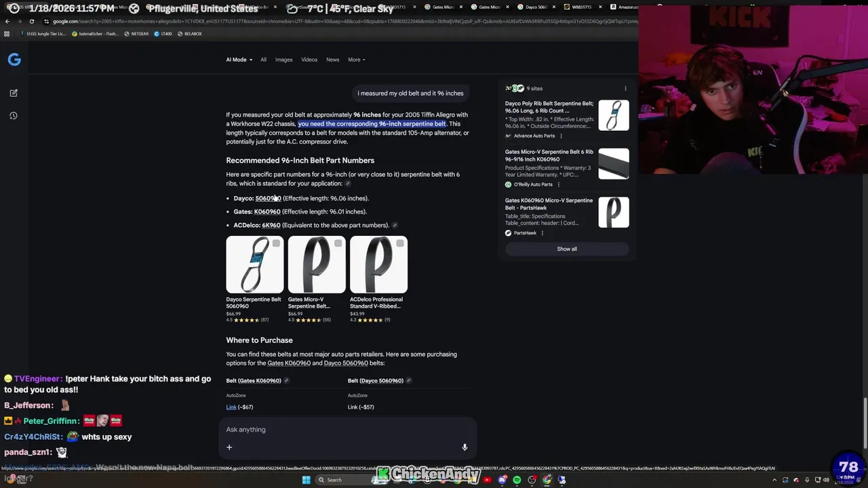The width and height of the screenshot is (868, 488).
Task: Switch to the Videos search tab
Action: coord(309,60)
